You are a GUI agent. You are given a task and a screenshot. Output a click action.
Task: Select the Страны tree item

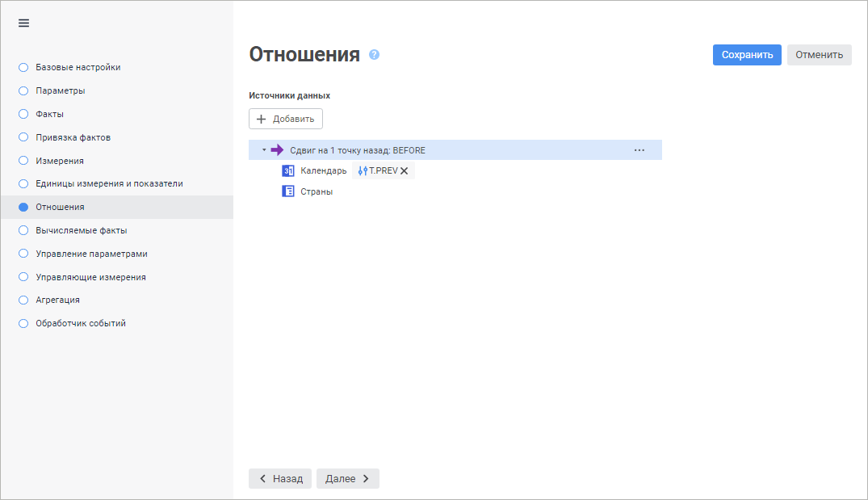pos(317,192)
